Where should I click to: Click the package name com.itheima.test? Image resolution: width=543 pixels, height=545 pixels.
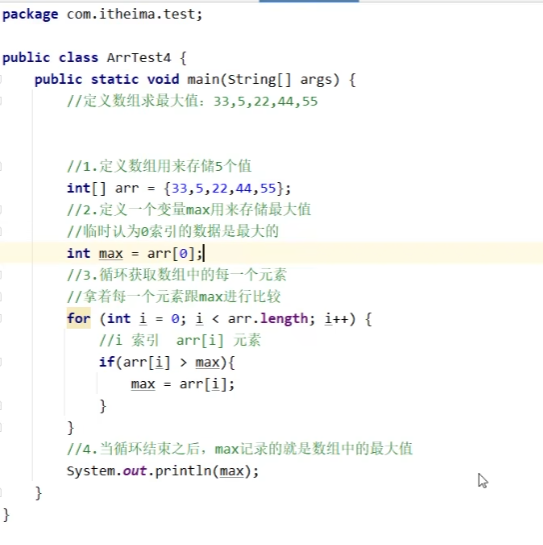point(132,15)
